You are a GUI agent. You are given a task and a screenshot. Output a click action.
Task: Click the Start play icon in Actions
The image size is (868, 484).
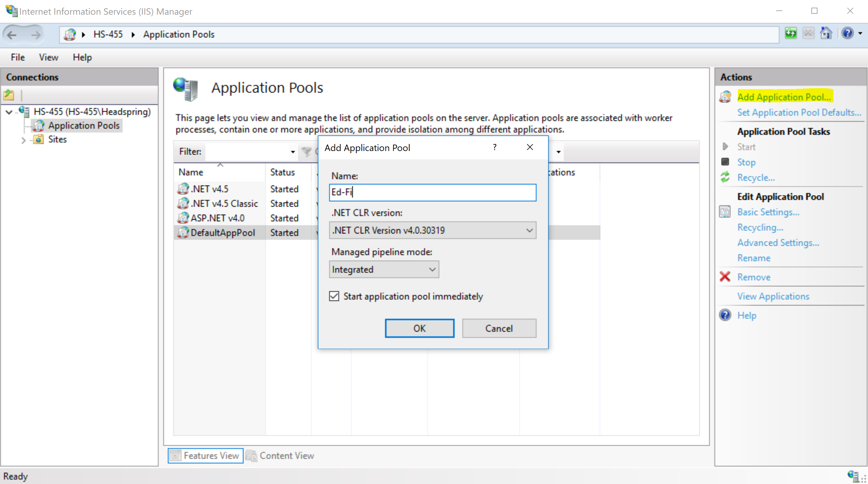tap(725, 147)
